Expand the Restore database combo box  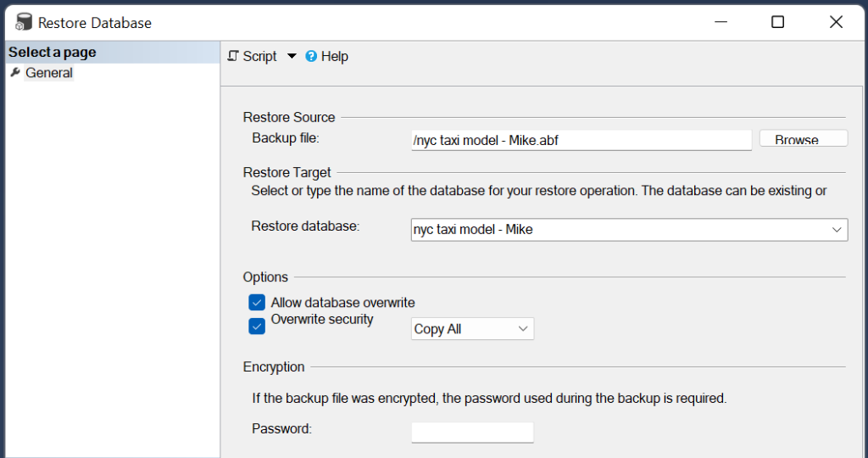point(837,230)
